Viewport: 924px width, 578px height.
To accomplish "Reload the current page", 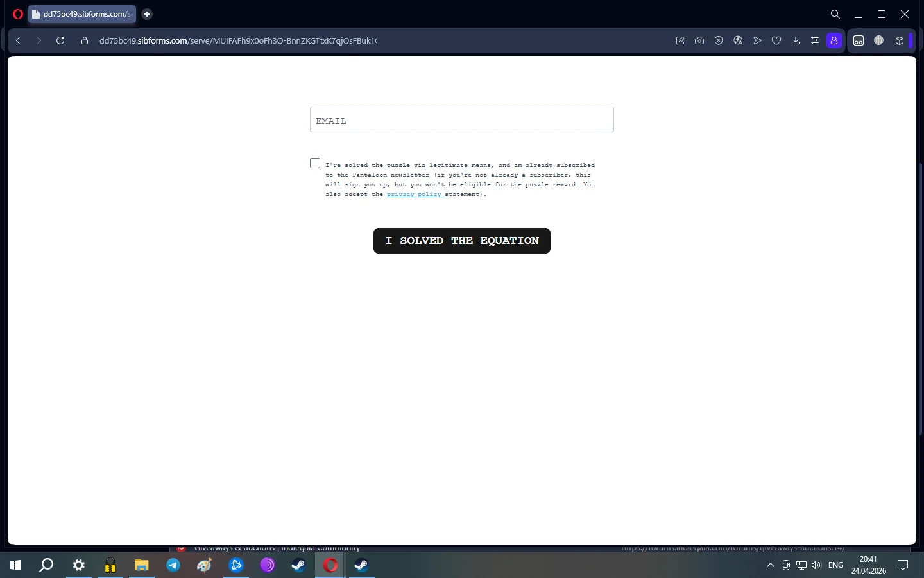I will [60, 40].
